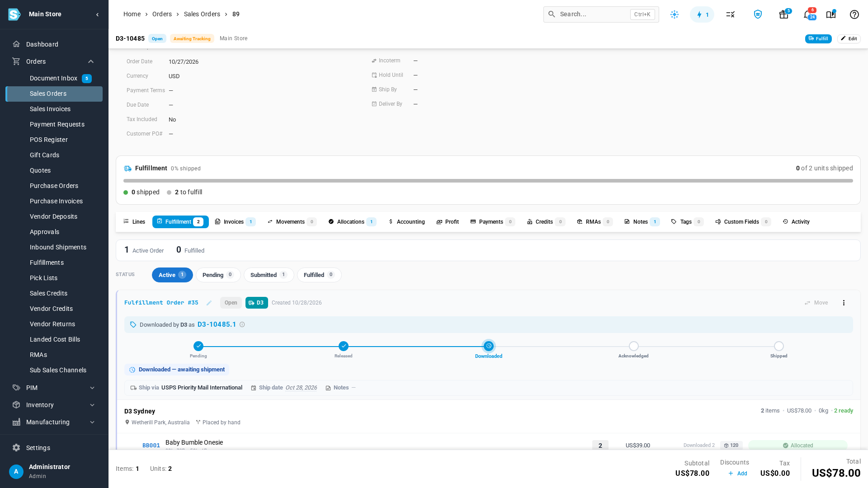
Task: Open the D3-10485.1 link
Action: (217, 324)
